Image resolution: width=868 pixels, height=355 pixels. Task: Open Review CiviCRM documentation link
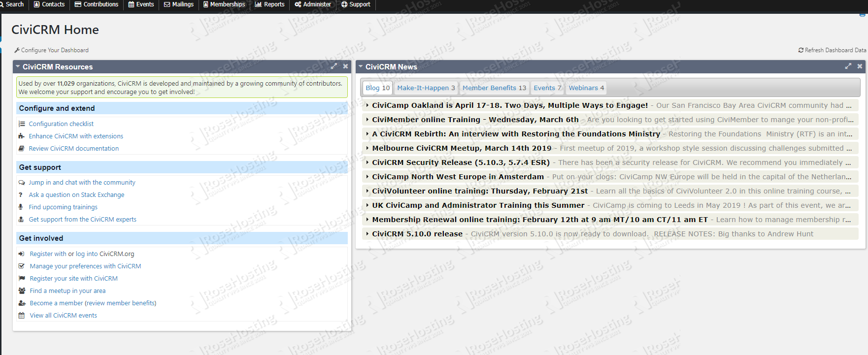pos(73,149)
